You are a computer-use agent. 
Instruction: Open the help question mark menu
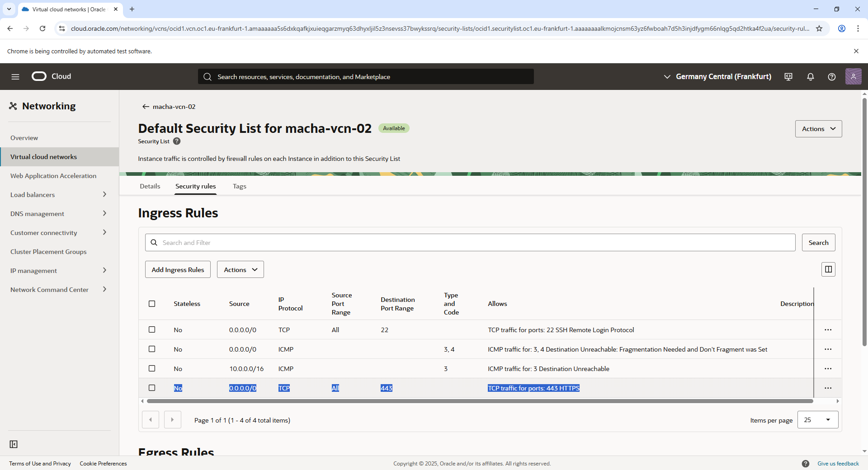point(831,77)
